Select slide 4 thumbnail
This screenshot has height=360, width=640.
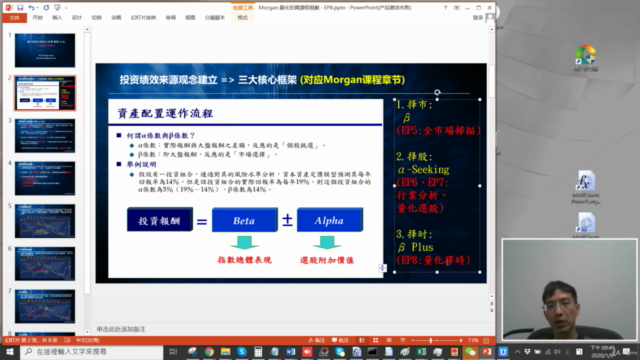coord(45,178)
